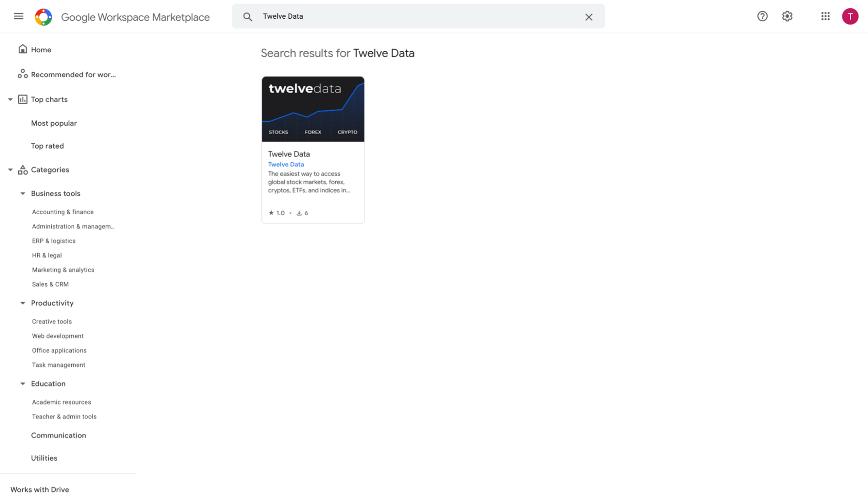This screenshot has height=501, width=868.
Task: Click the Home sidebar icon
Action: (23, 49)
